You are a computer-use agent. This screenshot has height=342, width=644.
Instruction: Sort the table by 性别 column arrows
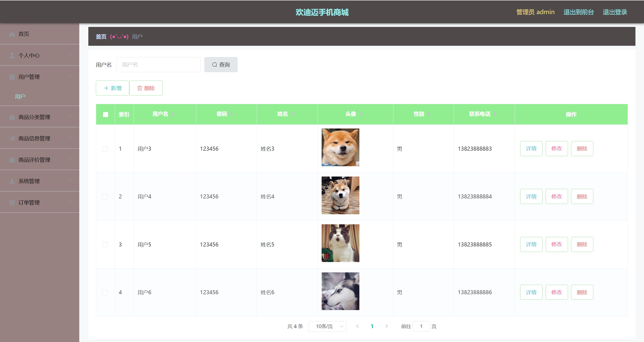(x=429, y=114)
